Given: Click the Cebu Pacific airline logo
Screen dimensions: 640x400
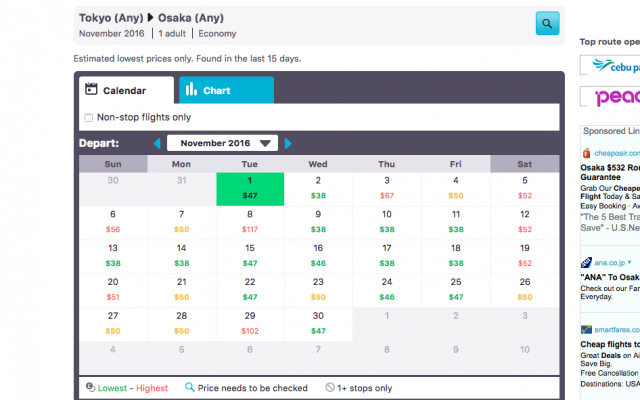Looking at the screenshot, I should (612, 66).
